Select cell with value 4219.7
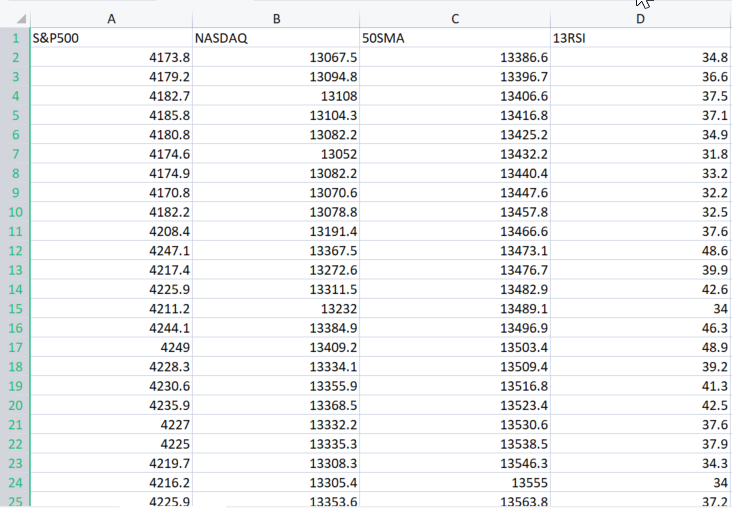 pyautogui.click(x=111, y=464)
